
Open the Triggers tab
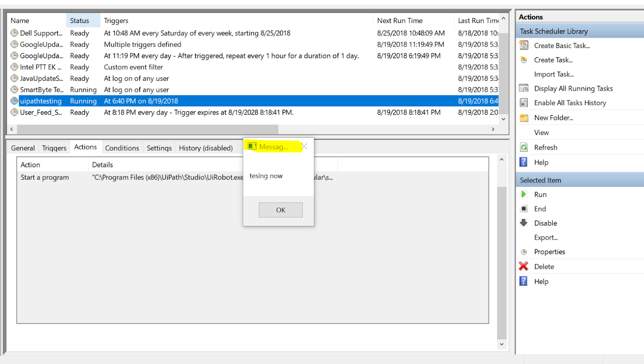tap(54, 148)
